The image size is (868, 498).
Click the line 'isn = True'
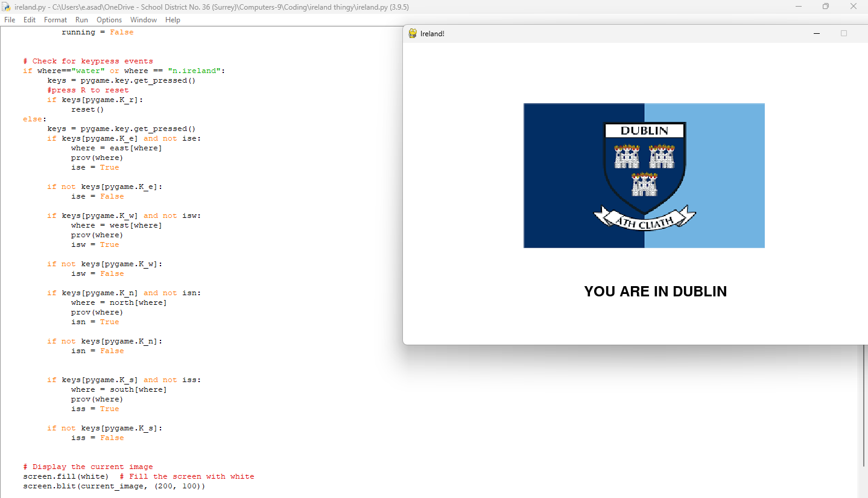(95, 322)
